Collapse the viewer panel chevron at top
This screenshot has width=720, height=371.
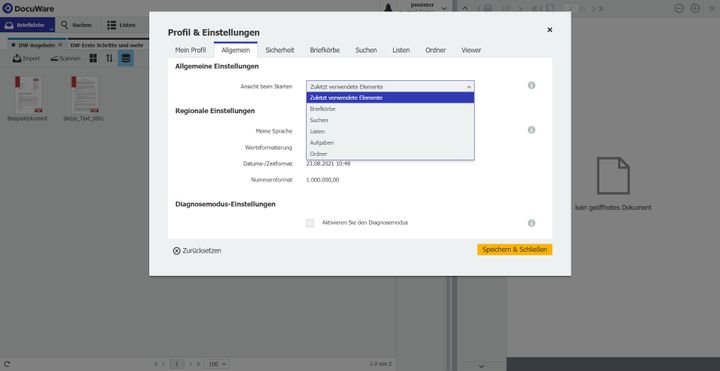pos(465,8)
